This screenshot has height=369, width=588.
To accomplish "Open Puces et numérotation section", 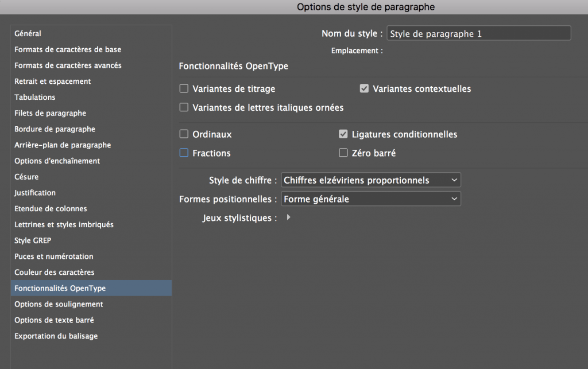I will tap(54, 257).
